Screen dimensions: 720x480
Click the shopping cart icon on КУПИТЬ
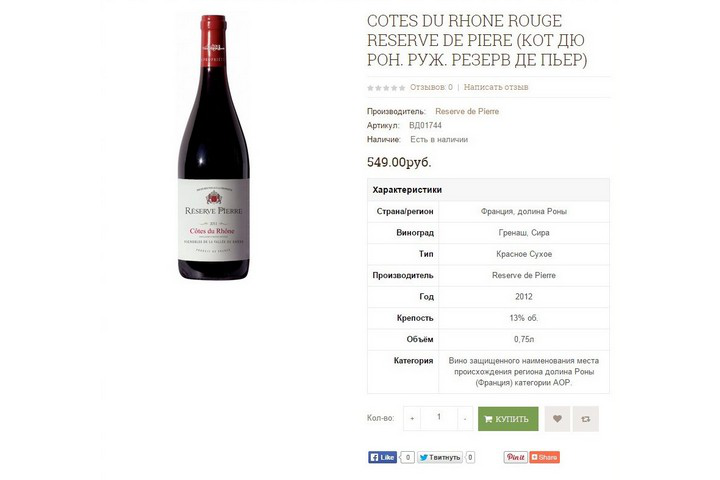point(488,419)
